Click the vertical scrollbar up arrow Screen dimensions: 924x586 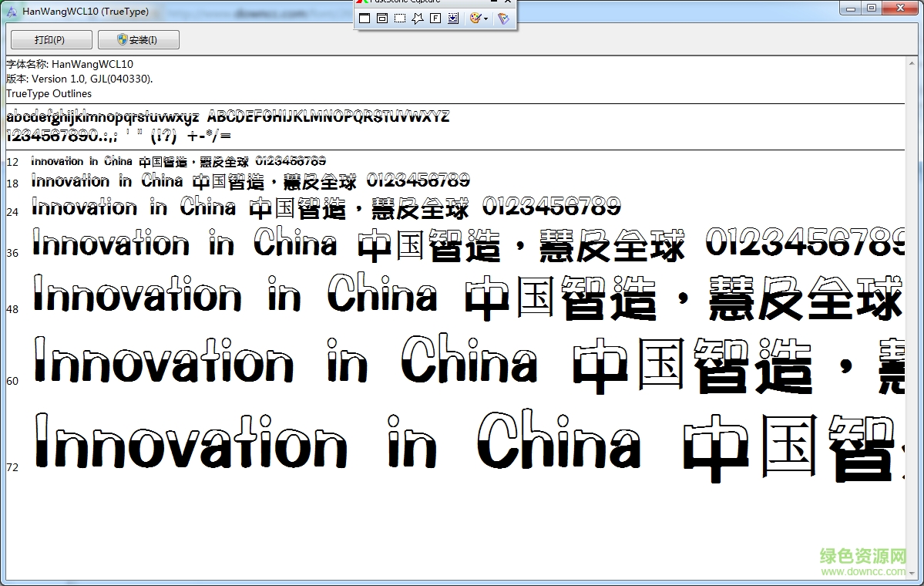(912, 62)
